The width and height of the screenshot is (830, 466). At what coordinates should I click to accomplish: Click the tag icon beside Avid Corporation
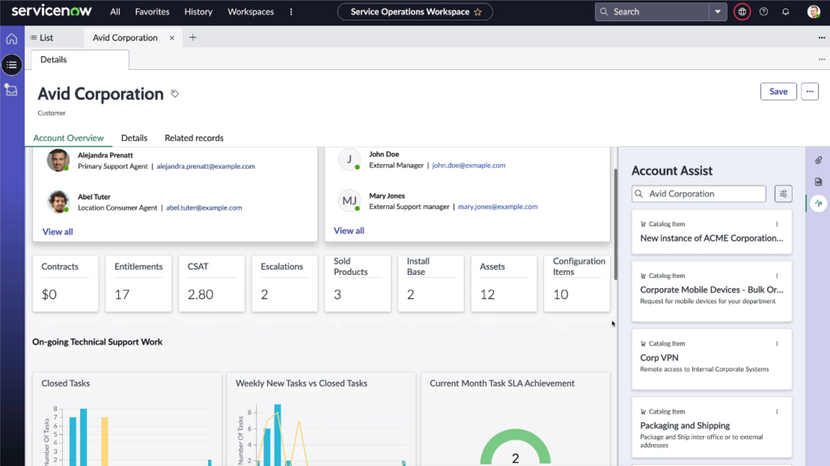click(x=175, y=94)
